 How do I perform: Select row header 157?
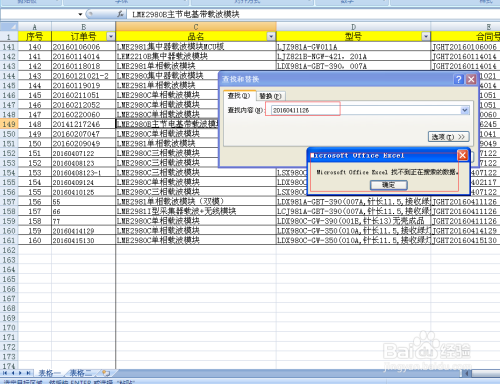click(9, 202)
